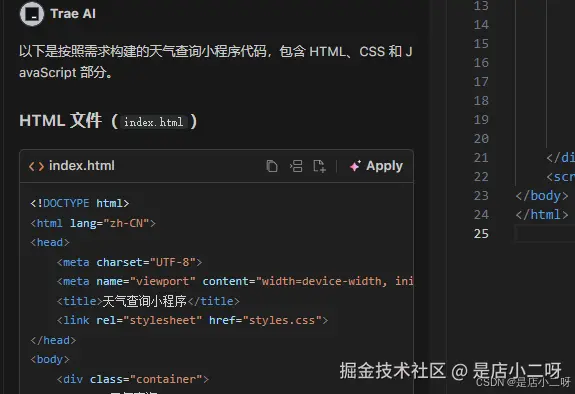
Task: Apply the index.html code
Action: pos(376,166)
